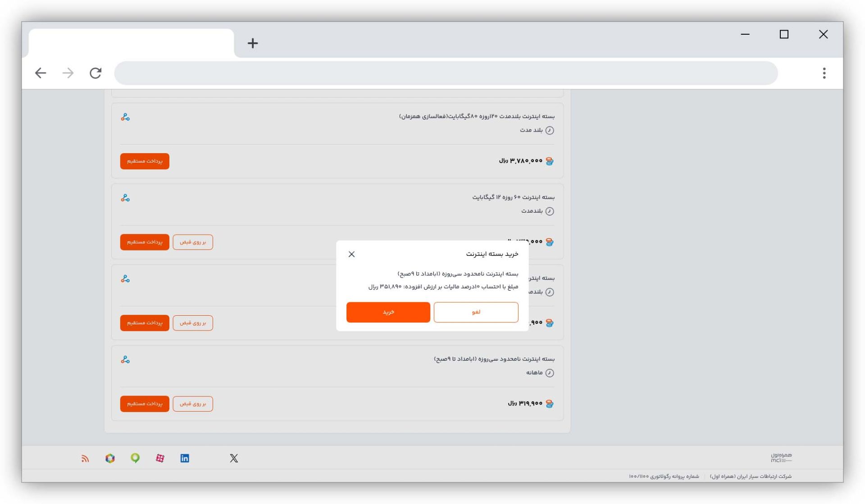
Task: Choose بر روی قبض for unlimited 30-day package
Action: coord(193,404)
